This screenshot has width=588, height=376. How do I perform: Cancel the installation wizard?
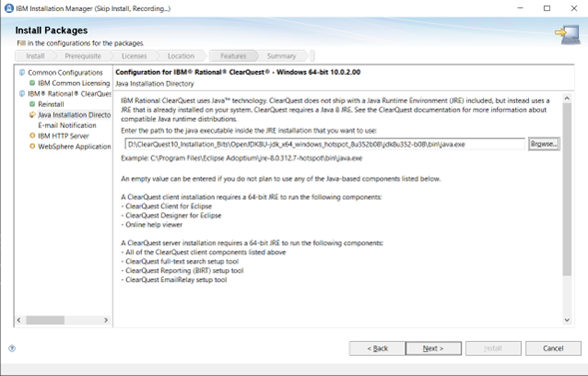553,348
